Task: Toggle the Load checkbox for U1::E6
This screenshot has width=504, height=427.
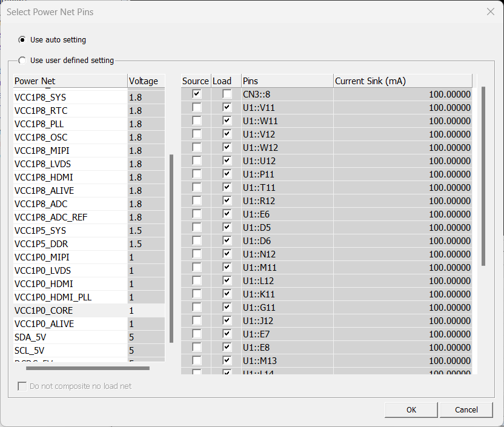Action: (x=227, y=214)
